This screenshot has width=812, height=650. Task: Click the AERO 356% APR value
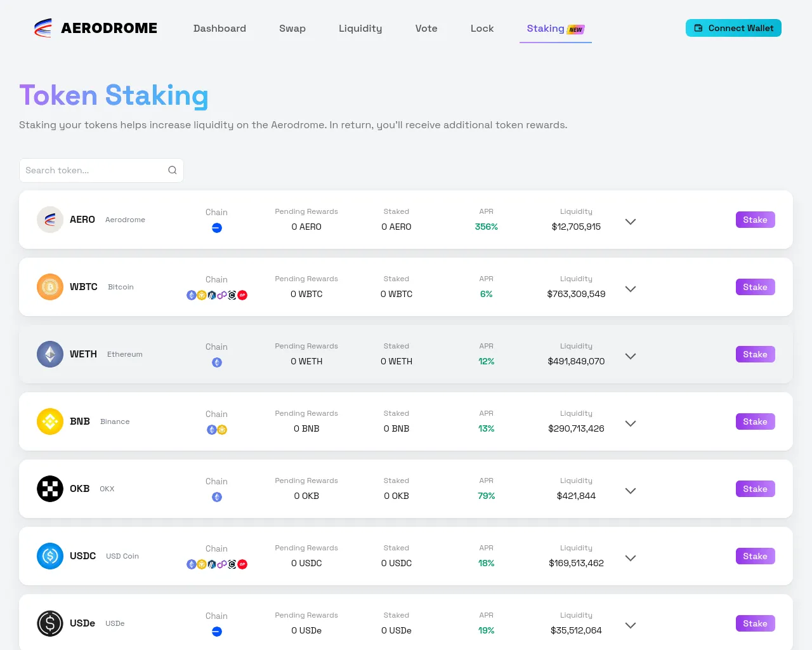[x=487, y=227]
